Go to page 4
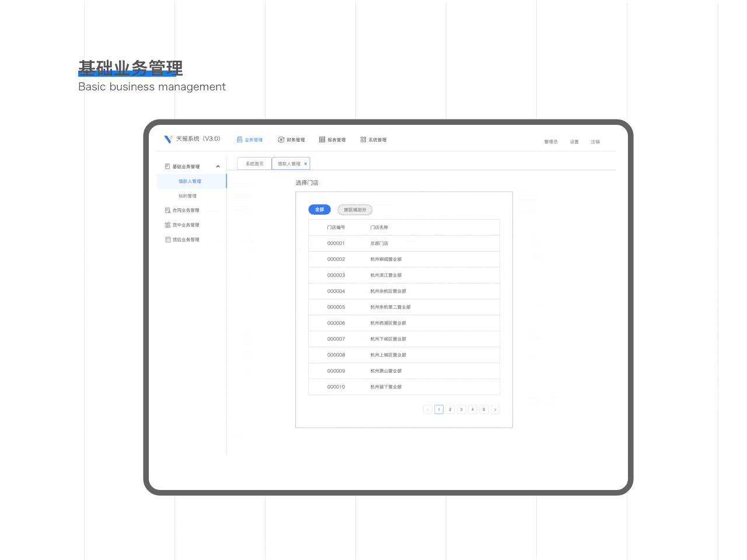 [x=473, y=409]
